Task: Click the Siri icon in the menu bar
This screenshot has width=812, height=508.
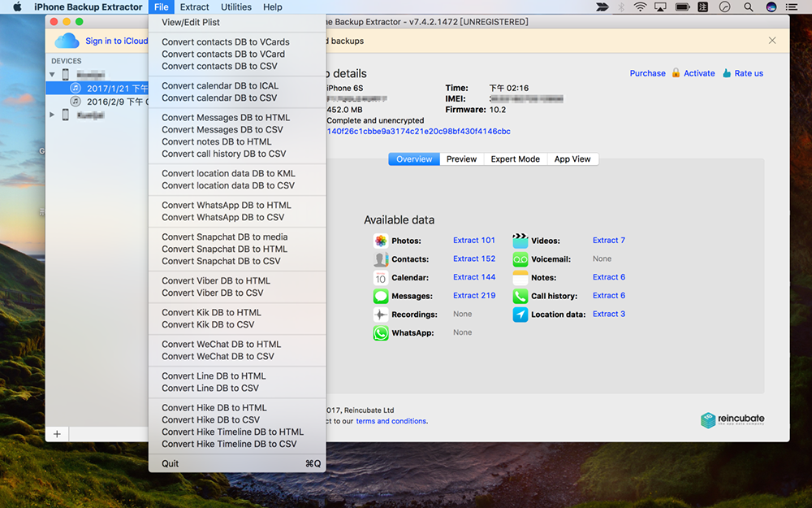Action: (x=771, y=7)
